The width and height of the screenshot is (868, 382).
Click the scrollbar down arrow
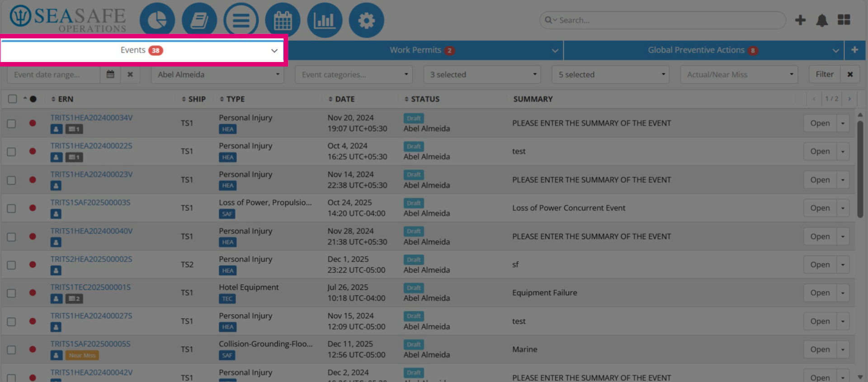coord(860,377)
